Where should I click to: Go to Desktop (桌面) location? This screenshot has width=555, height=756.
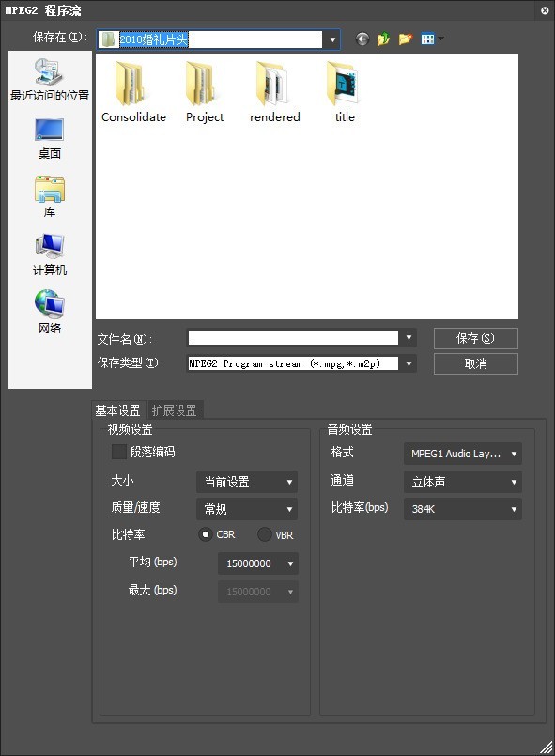coord(50,139)
